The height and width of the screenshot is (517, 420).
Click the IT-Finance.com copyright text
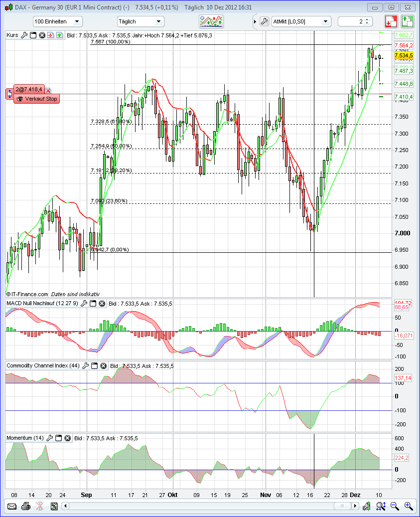[x=27, y=294]
